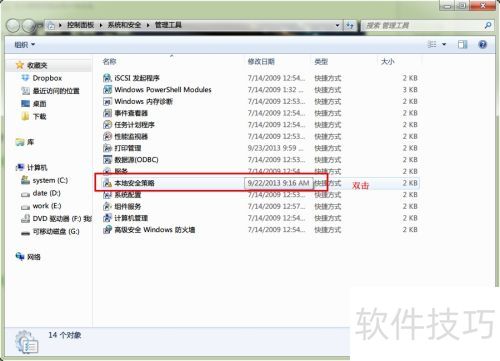The height and width of the screenshot is (361, 500).
Task: Expand the arrow after 系统和安全 breadcrumb
Action: coord(148,25)
